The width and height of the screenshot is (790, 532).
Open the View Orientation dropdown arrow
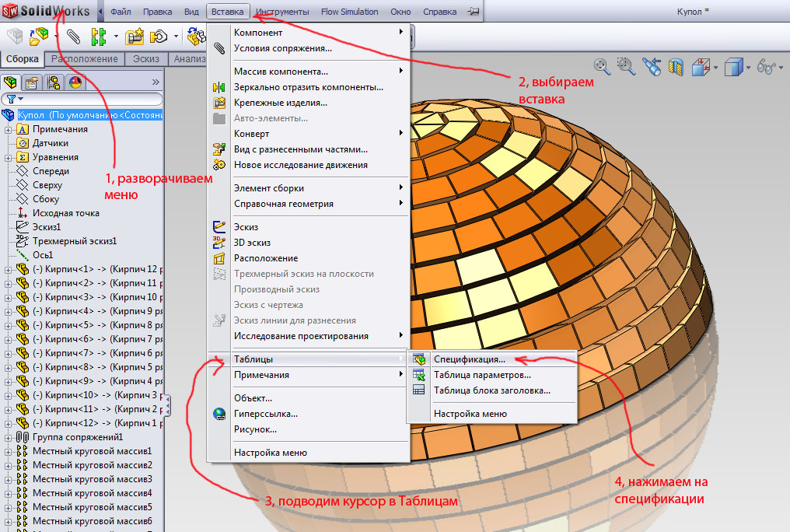coord(715,68)
